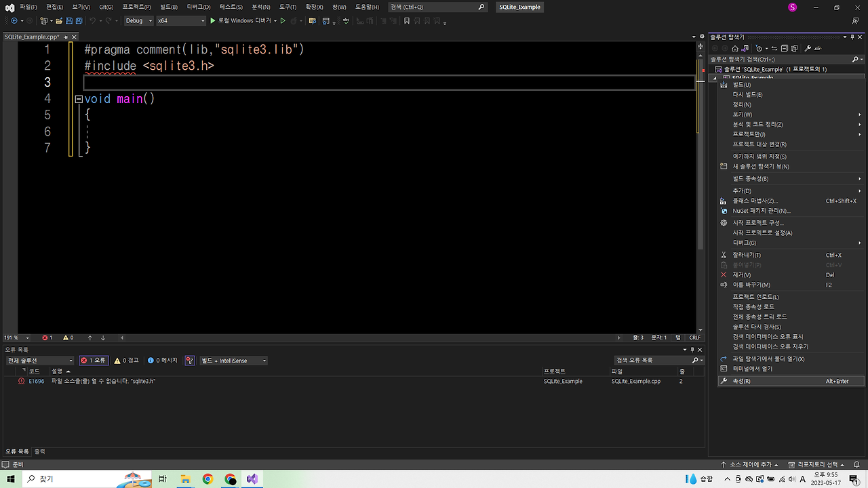The image size is (868, 488).
Task: Go to next issue using down arrow
Action: (x=103, y=338)
